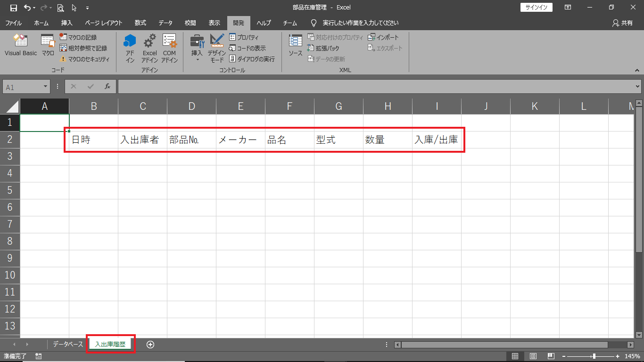This screenshot has width=644, height=362.
Task: Expand the formula bar
Action: point(638,87)
